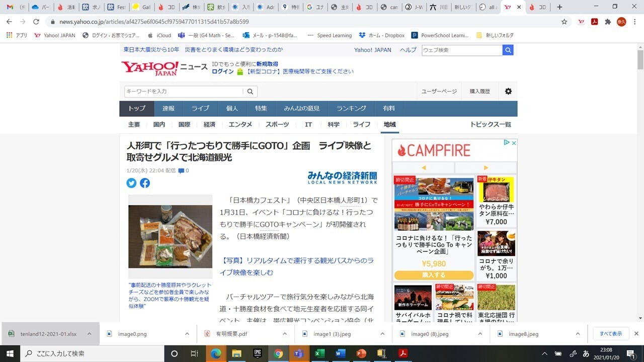Click the next arrow in CAMPFIRE ad
The width and height of the screenshot is (644, 362).
(x=486, y=167)
